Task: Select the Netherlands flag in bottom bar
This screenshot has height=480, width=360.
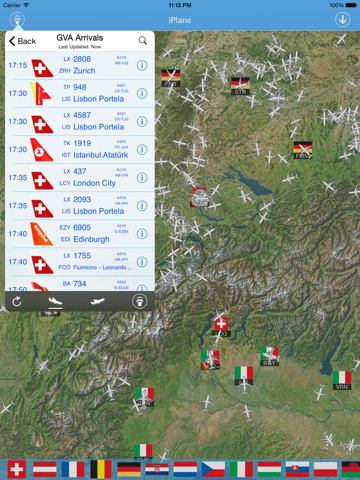Action: (185, 469)
